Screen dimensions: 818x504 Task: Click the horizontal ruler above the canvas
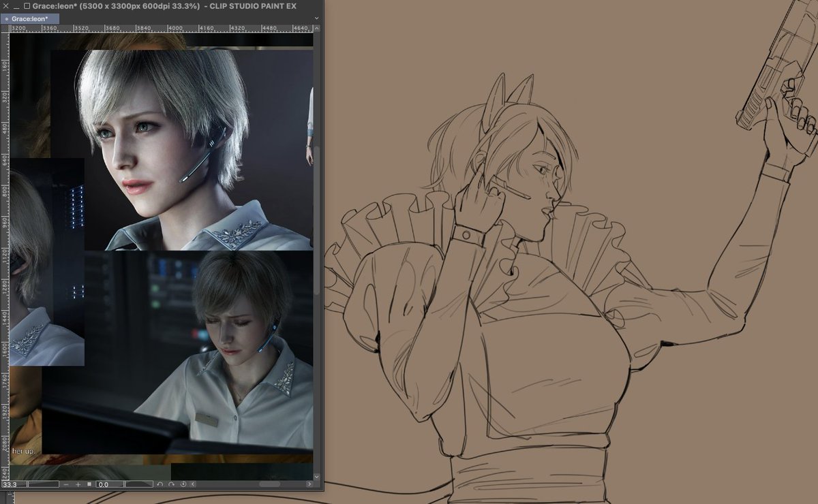(161, 28)
